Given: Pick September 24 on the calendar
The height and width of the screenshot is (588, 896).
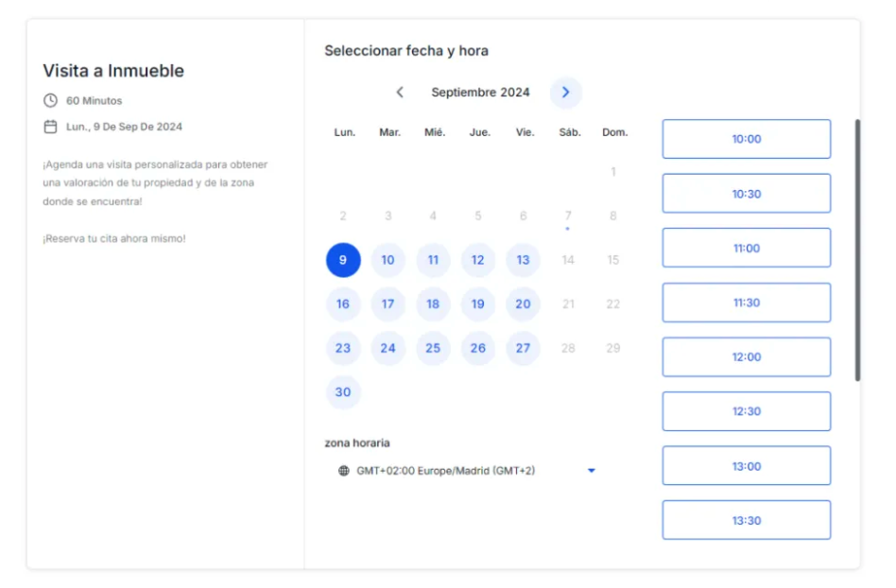Looking at the screenshot, I should point(388,348).
